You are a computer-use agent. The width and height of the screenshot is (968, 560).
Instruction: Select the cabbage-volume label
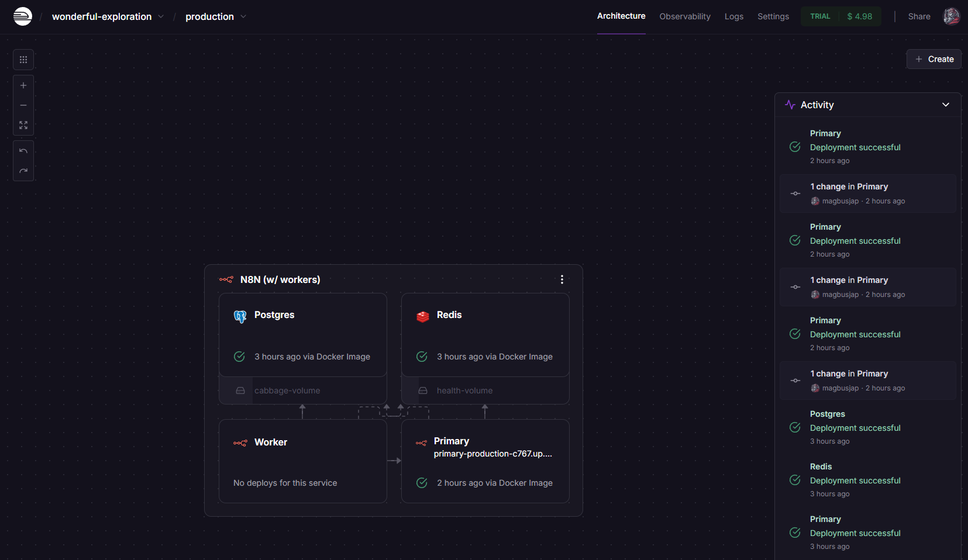pyautogui.click(x=287, y=390)
